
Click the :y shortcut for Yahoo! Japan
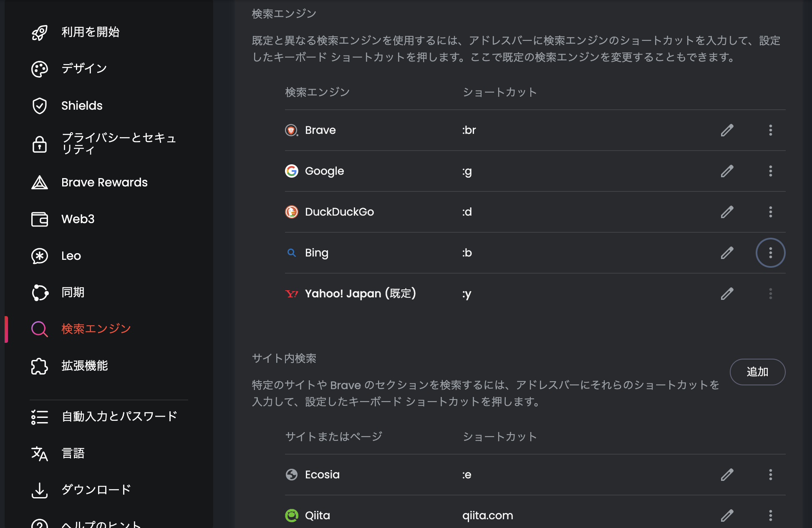click(467, 294)
